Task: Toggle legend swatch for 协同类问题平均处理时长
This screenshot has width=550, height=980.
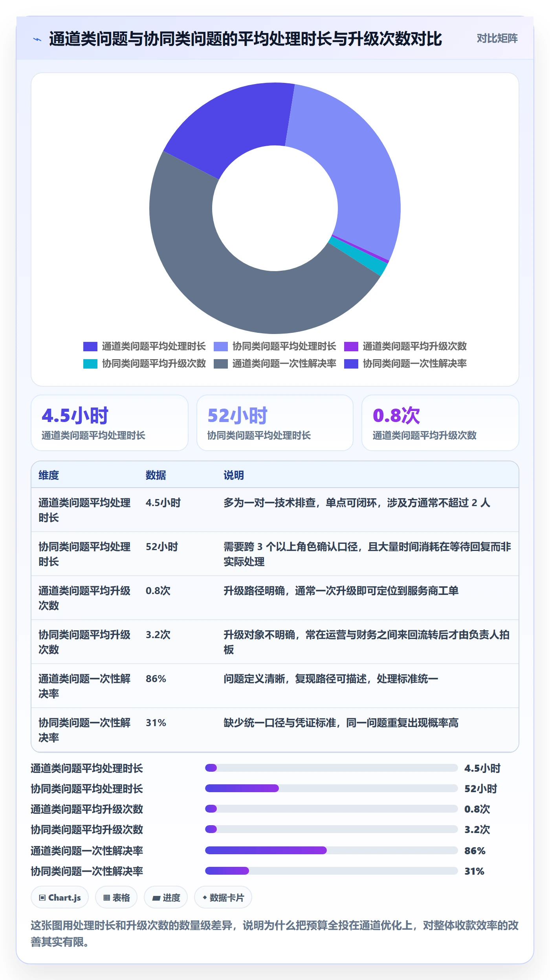Action: tap(220, 347)
